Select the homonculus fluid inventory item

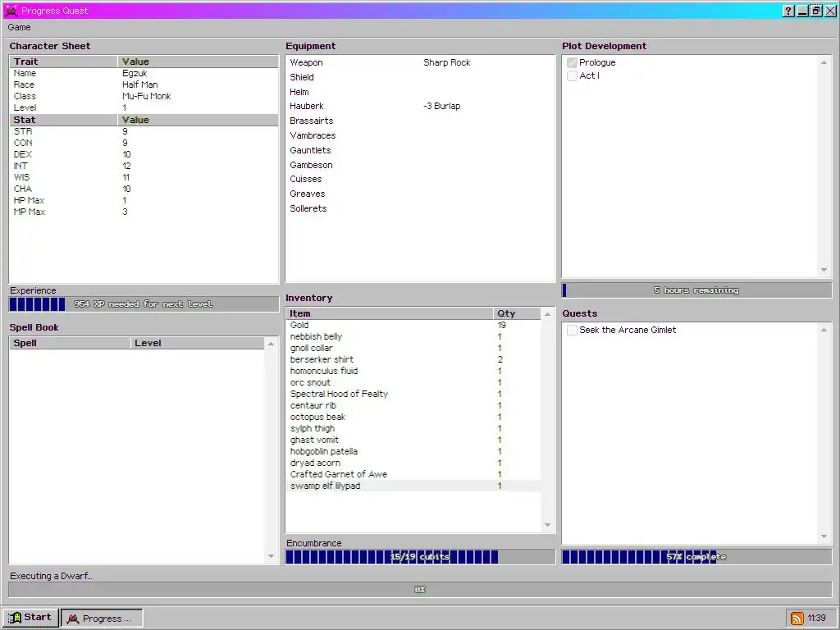point(413,371)
